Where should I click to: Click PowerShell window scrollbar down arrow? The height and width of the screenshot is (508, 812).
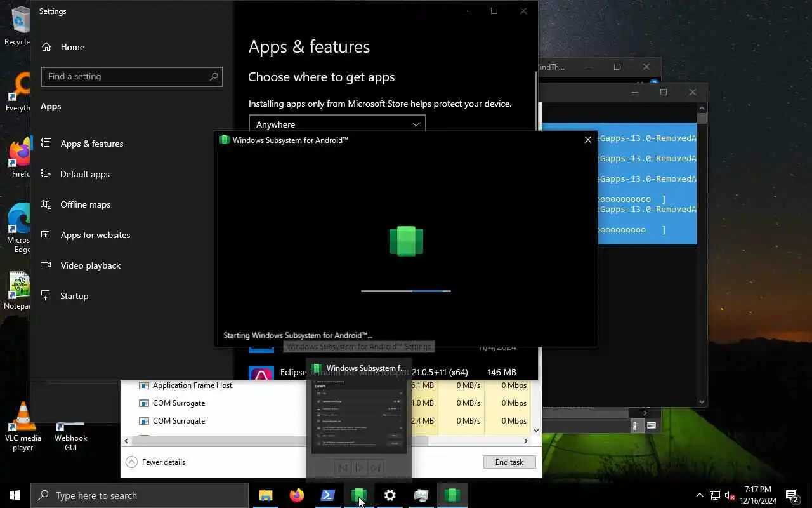point(702,401)
